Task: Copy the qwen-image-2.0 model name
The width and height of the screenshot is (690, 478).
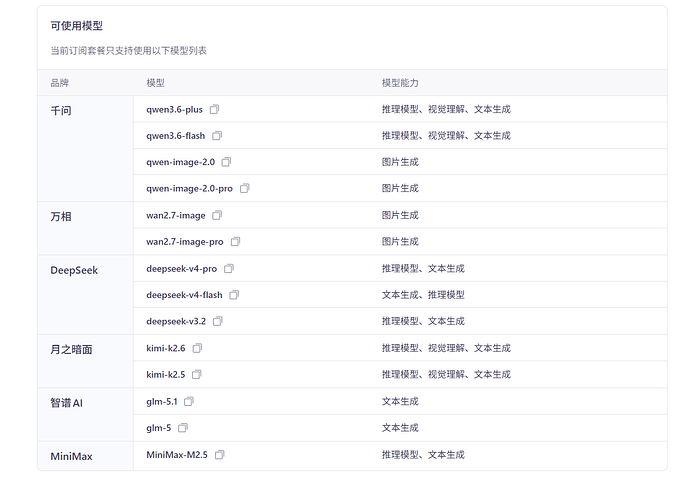Action: pyautogui.click(x=226, y=162)
